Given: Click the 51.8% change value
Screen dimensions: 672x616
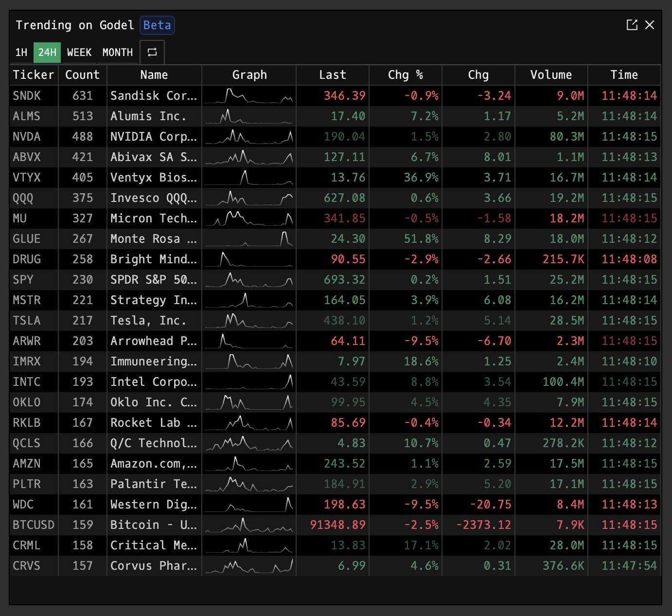Looking at the screenshot, I should click(421, 239).
